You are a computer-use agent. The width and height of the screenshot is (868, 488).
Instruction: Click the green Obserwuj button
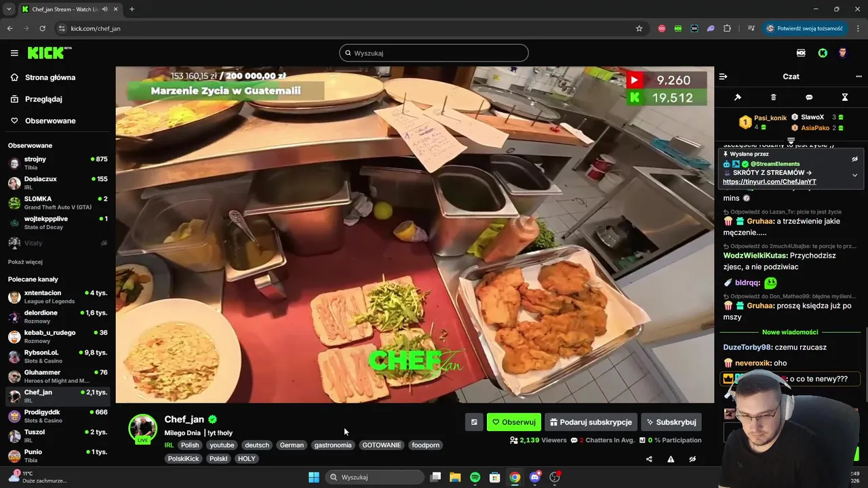coord(514,422)
